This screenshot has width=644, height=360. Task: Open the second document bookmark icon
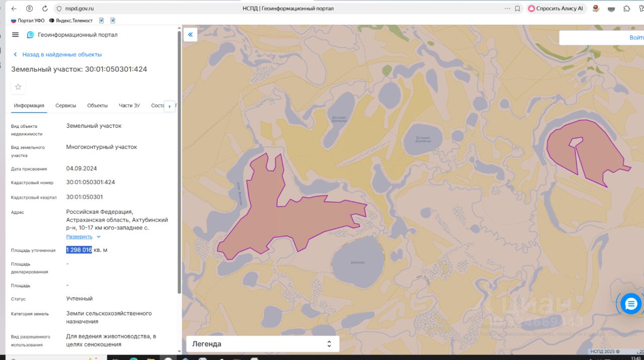113,21
